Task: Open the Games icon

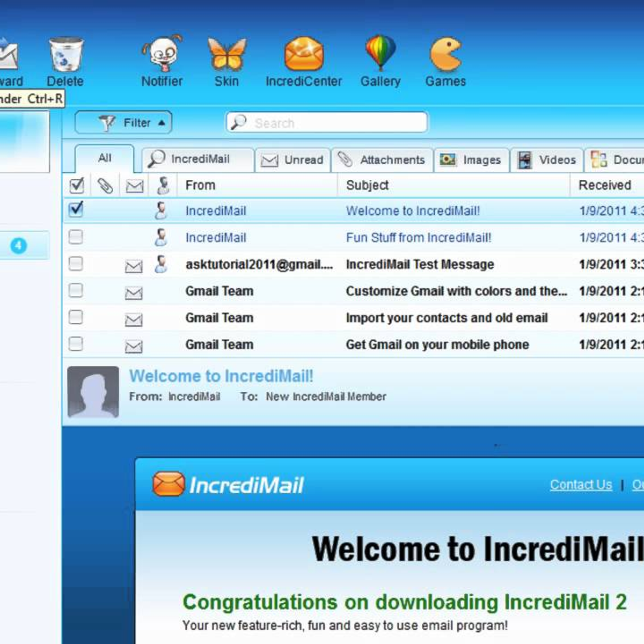Action: 445,54
